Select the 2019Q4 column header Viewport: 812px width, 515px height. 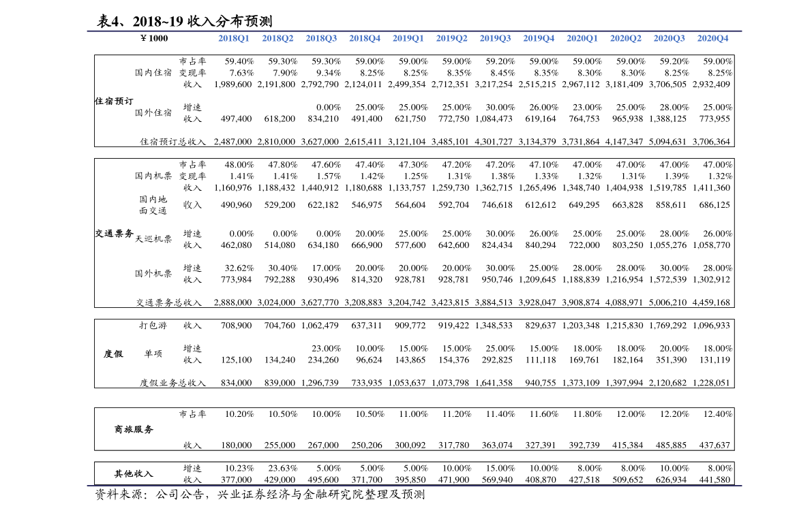539,39
